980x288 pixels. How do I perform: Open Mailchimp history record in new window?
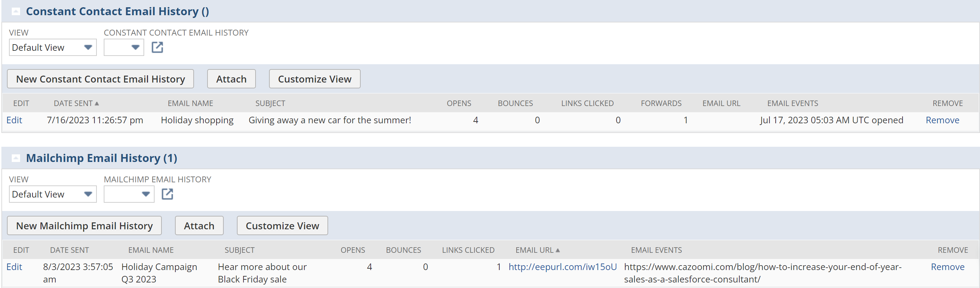click(x=167, y=194)
